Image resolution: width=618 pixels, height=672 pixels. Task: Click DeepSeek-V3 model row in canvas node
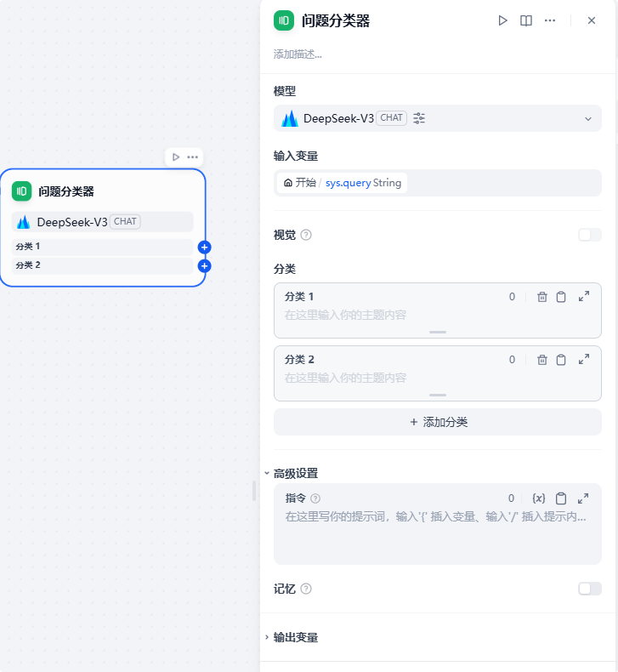tap(102, 222)
